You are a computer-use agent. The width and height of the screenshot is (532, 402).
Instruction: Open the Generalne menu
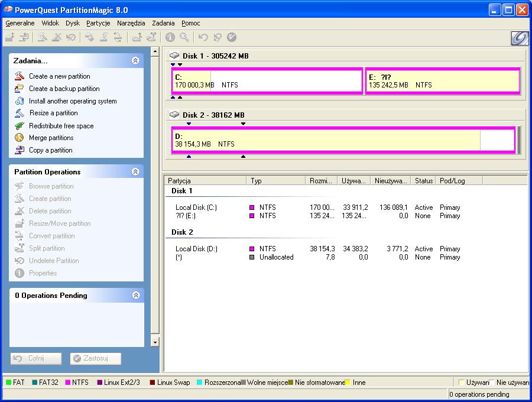(x=20, y=23)
